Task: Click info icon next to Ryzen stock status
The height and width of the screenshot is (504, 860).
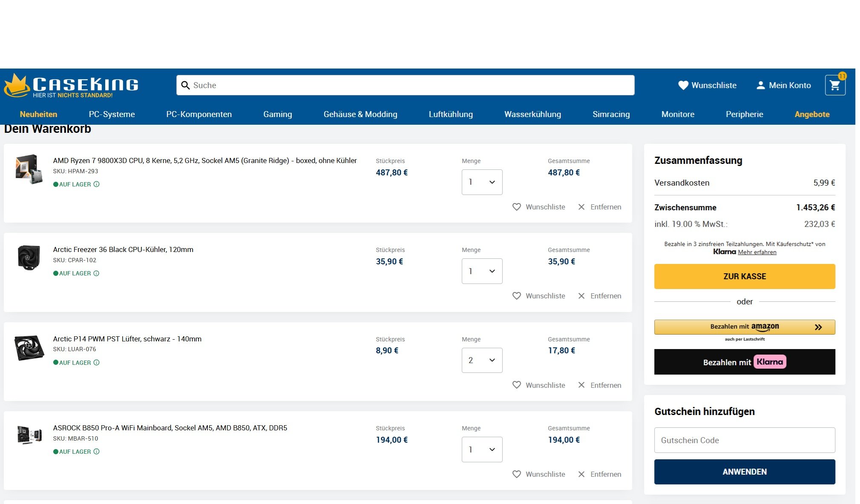Action: point(97,184)
